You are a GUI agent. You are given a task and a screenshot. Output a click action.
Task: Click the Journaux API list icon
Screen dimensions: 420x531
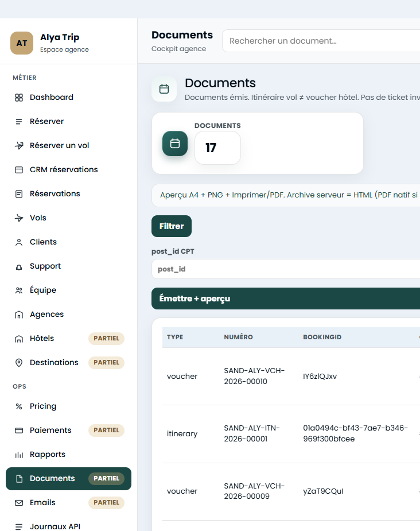tap(19, 526)
